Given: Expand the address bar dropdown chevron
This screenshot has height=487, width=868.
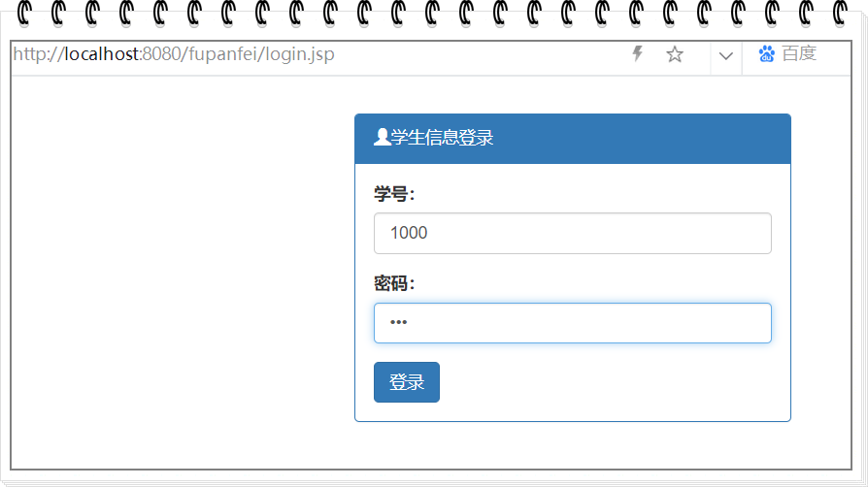Looking at the screenshot, I should (725, 56).
